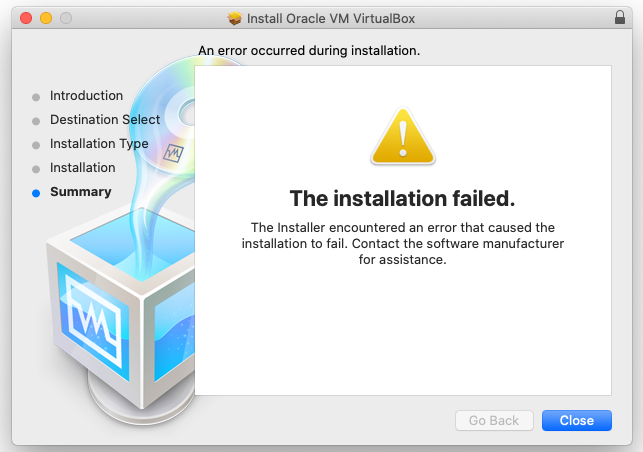Click the red close window button
Viewport: 643px width, 452px height.
[26, 18]
